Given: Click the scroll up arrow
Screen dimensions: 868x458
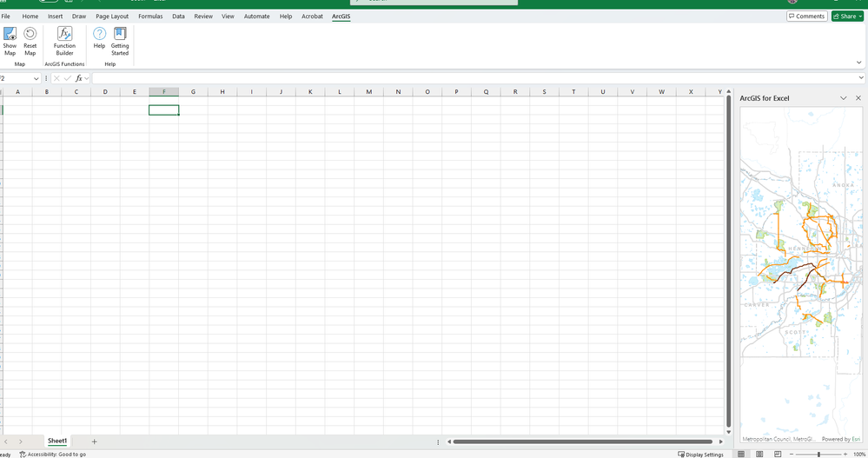Looking at the screenshot, I should (x=728, y=91).
